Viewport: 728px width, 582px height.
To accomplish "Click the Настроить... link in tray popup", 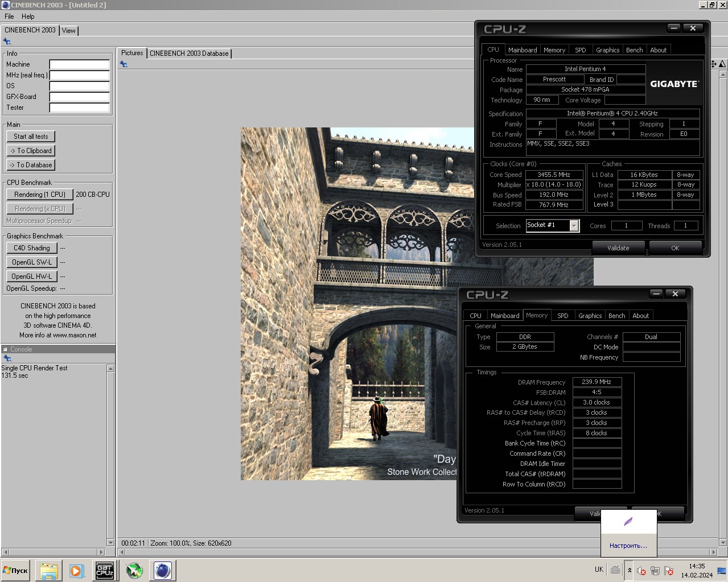I will click(x=628, y=546).
